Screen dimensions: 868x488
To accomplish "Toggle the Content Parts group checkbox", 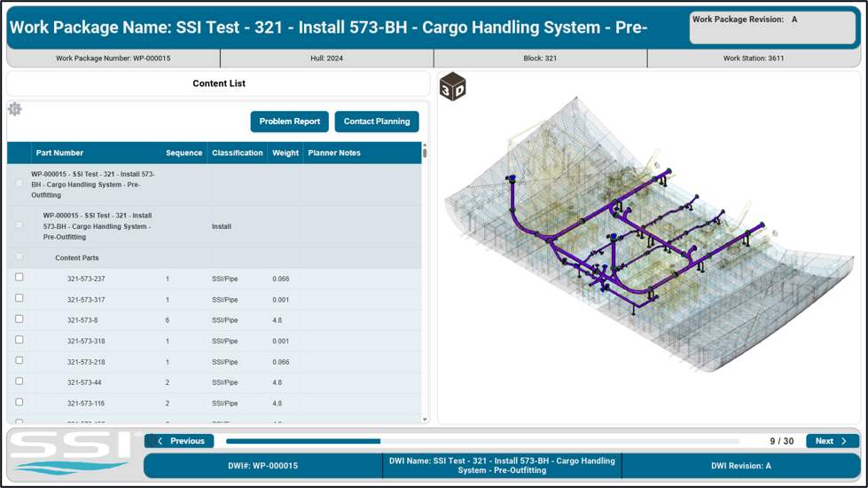I will [20, 256].
